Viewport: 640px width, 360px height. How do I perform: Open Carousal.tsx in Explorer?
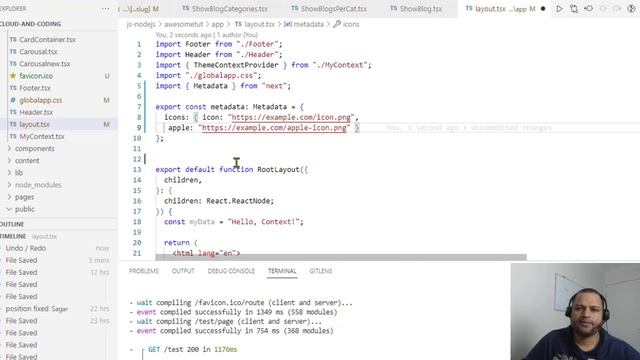[38, 52]
